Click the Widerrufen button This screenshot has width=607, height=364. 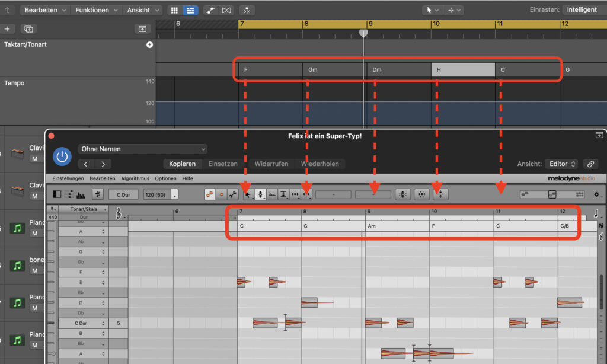click(x=271, y=164)
